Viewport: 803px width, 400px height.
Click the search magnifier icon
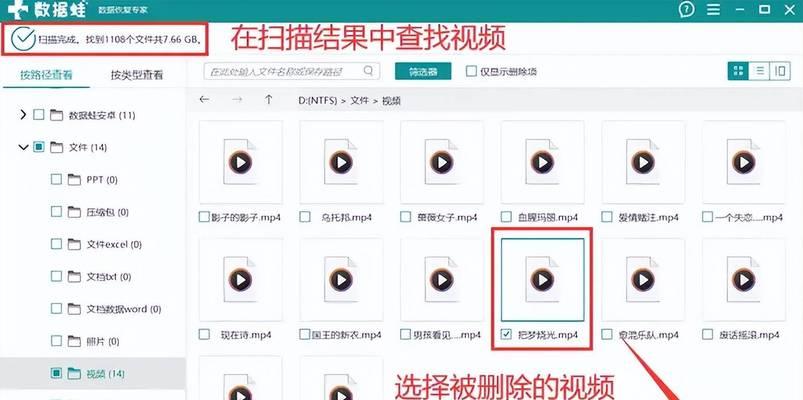tap(368, 71)
